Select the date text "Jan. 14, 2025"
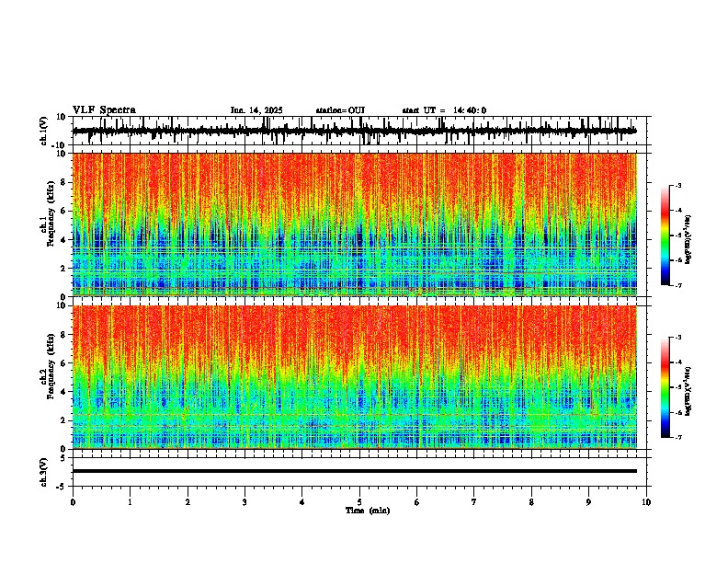 click(x=256, y=110)
